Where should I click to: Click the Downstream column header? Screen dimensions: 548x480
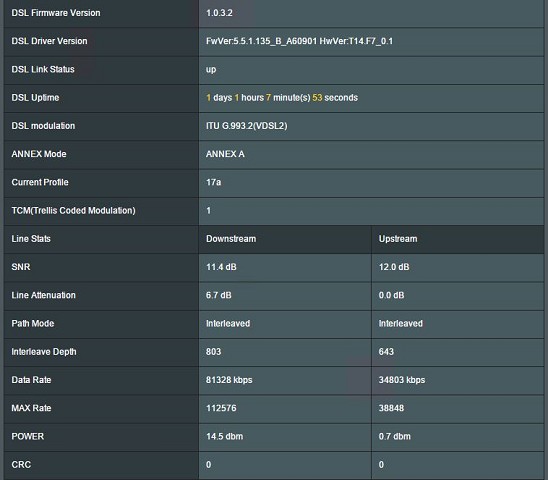pos(231,239)
